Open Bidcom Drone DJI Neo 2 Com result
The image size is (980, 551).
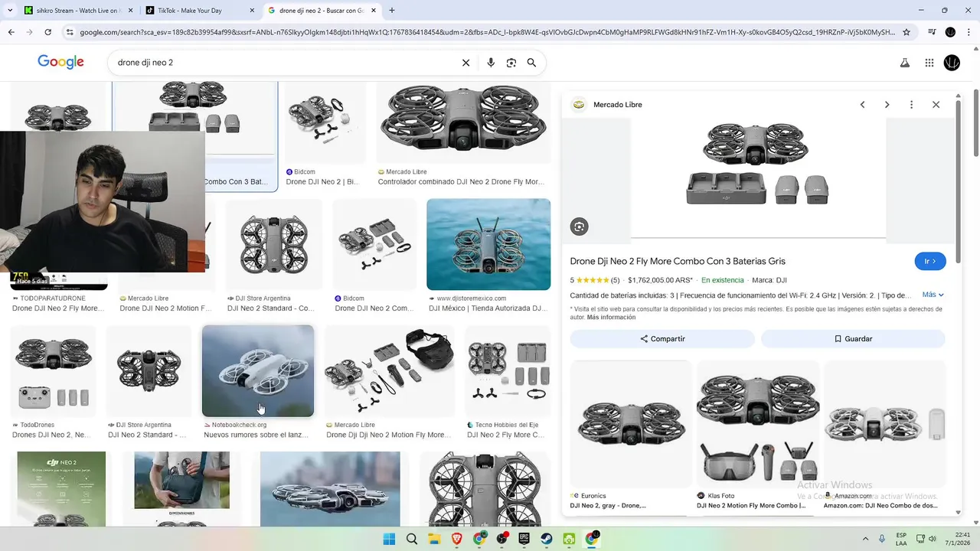tap(374, 244)
